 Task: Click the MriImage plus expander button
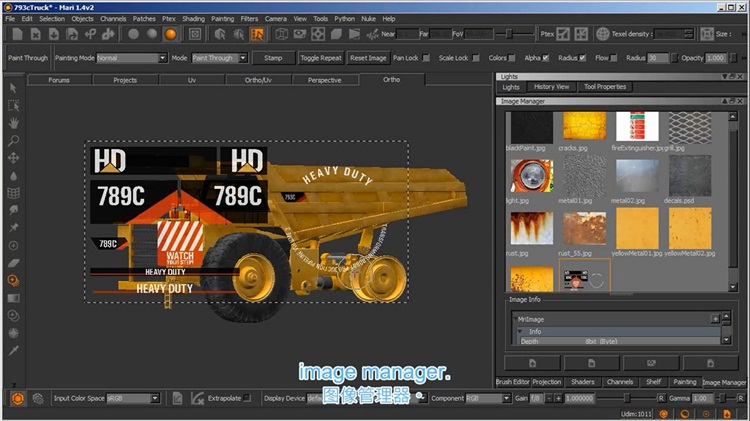tap(715, 319)
